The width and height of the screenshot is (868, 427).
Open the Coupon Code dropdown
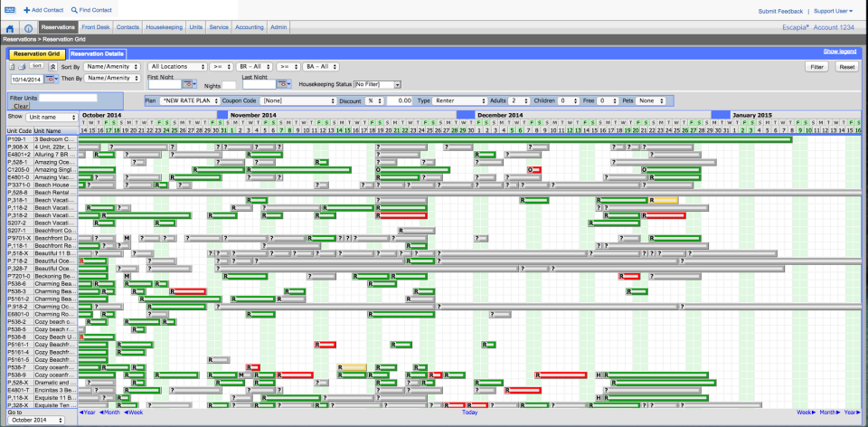tap(297, 101)
